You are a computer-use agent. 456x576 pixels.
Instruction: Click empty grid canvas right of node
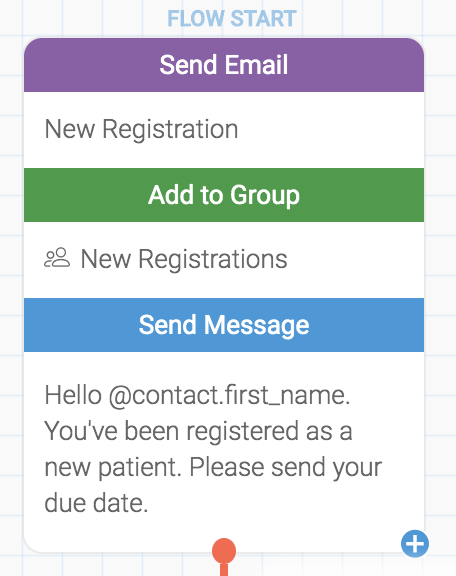pos(441,294)
